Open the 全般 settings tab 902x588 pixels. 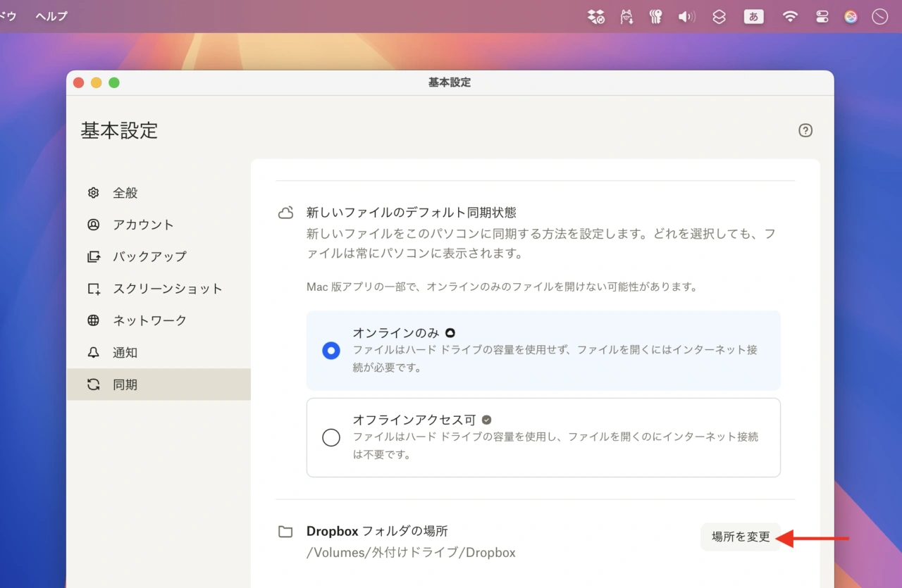[x=125, y=193]
